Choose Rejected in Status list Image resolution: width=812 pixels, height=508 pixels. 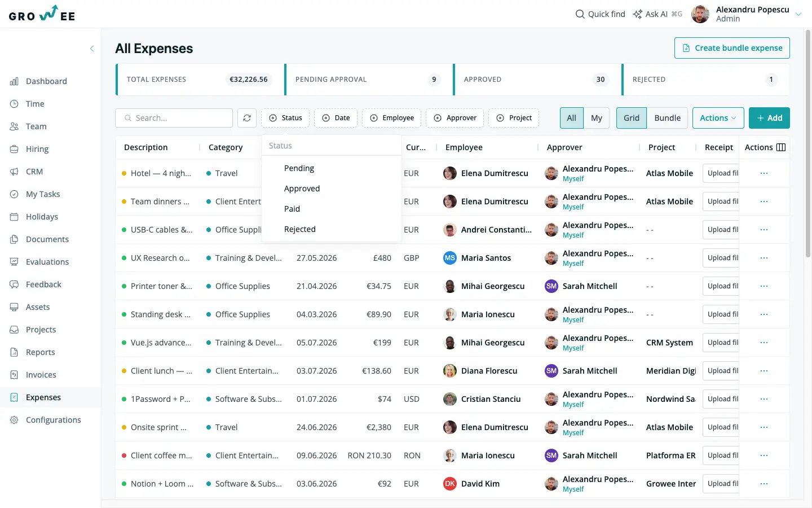(x=332, y=229)
